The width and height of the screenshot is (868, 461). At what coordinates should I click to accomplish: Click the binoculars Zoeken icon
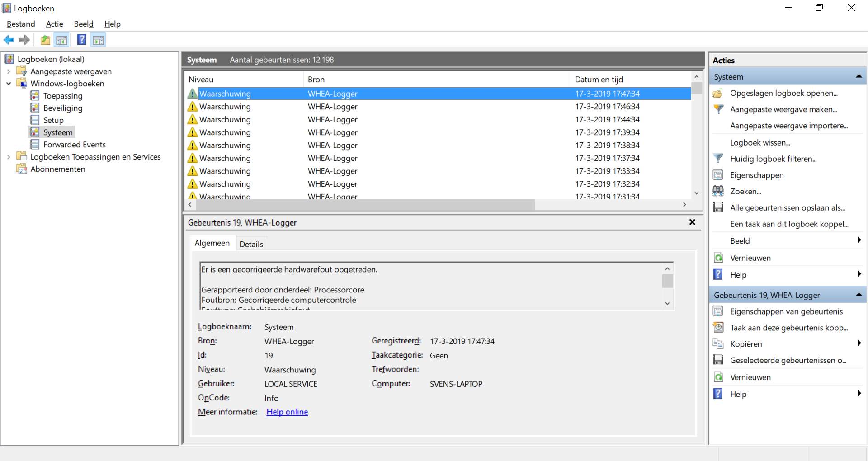[718, 191]
